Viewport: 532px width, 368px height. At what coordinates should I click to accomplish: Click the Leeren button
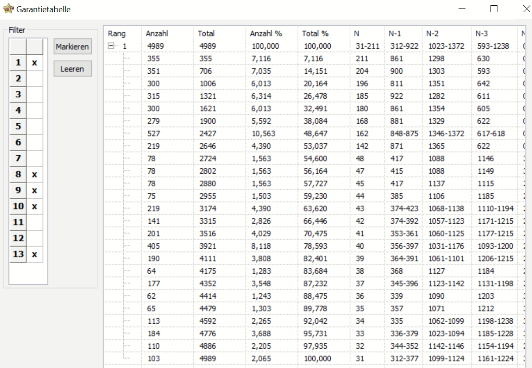(x=73, y=69)
